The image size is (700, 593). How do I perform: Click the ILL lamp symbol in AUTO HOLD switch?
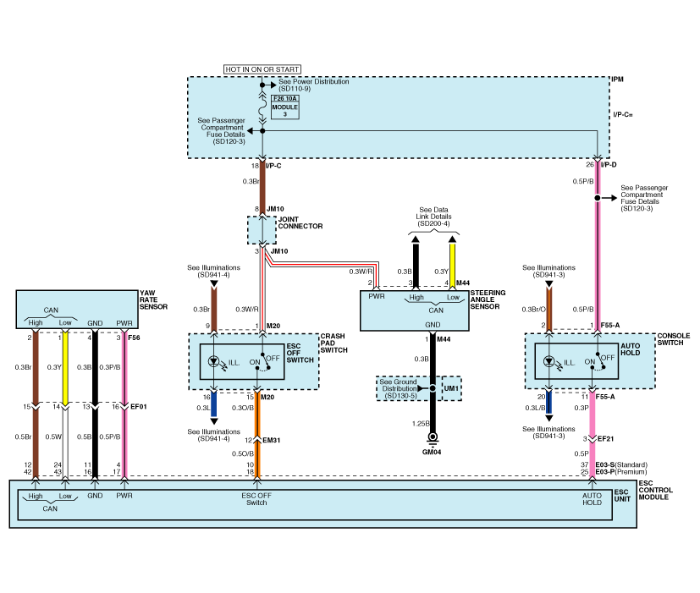(x=550, y=361)
